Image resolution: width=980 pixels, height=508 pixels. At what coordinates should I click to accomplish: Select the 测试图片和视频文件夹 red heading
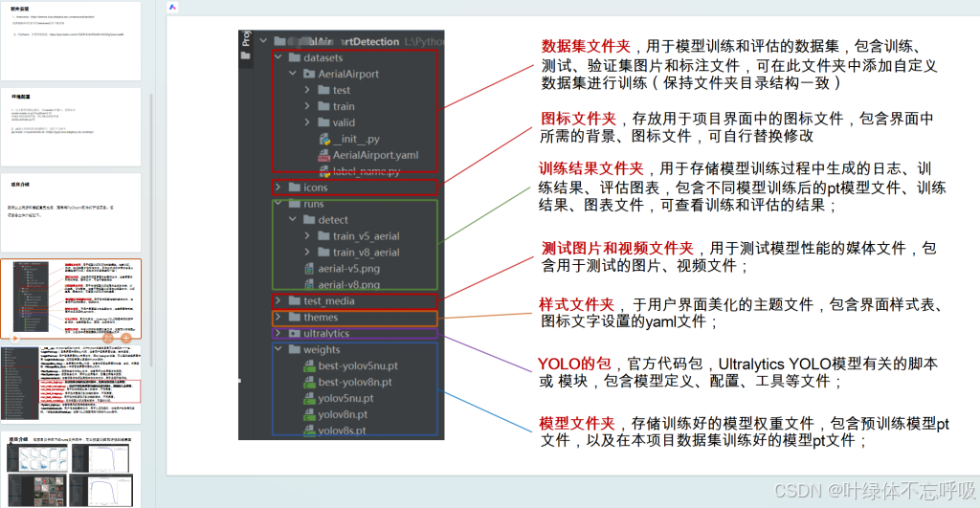(x=617, y=248)
